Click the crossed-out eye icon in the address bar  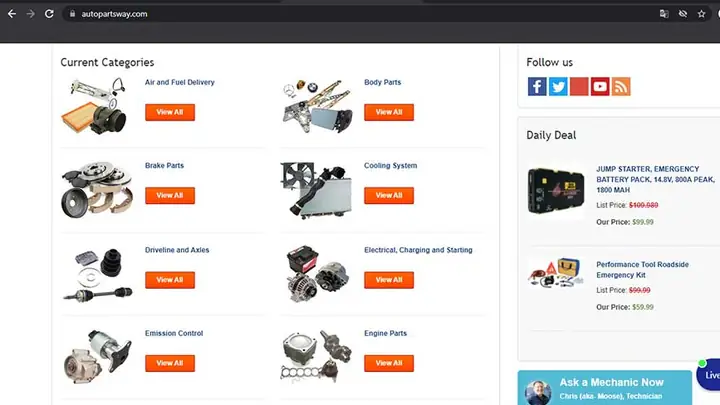point(683,14)
